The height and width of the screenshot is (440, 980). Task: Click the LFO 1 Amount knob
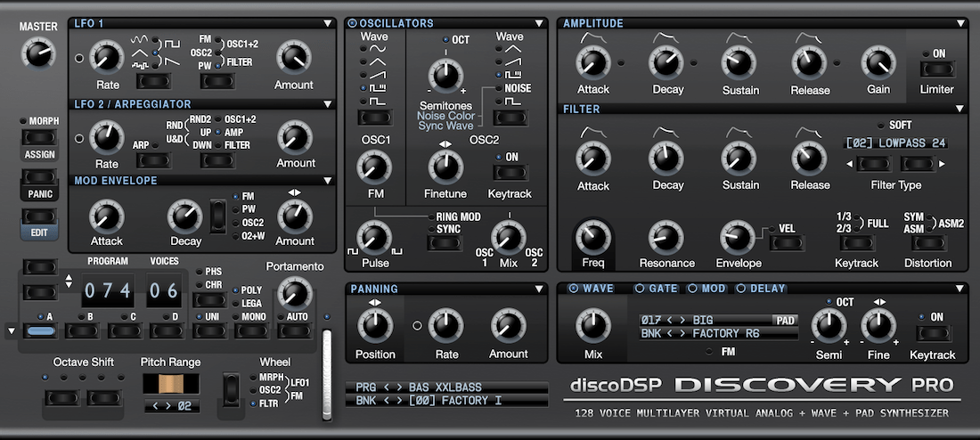pos(294,58)
